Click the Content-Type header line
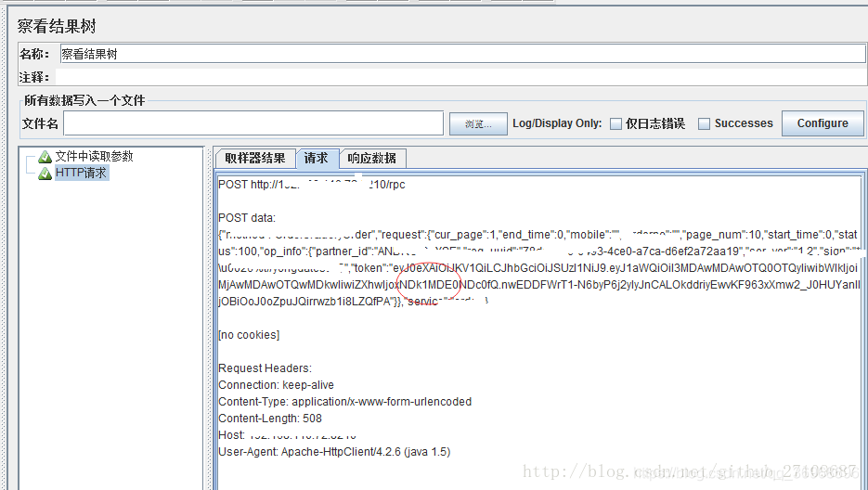This screenshot has width=868, height=490. pyautogui.click(x=344, y=402)
